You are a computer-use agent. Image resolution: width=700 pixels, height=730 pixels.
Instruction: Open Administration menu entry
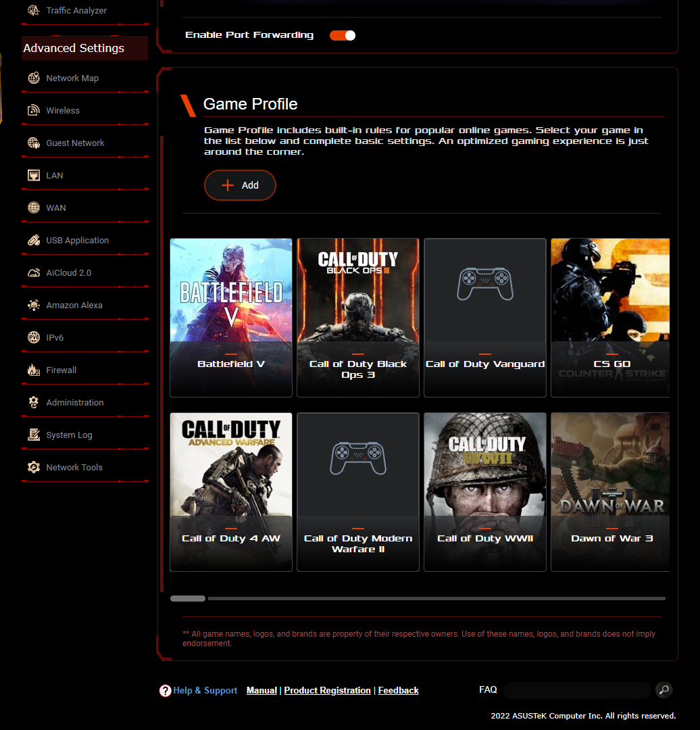pos(85,402)
